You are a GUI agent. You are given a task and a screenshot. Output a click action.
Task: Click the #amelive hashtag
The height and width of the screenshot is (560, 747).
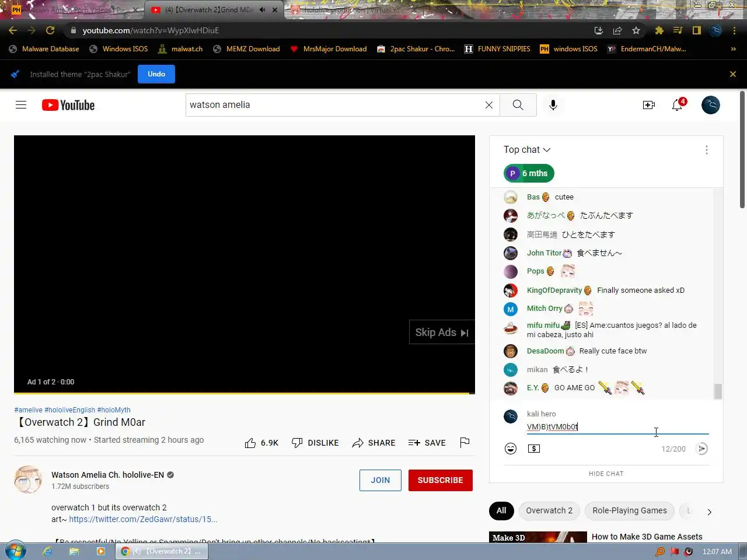pos(28,410)
